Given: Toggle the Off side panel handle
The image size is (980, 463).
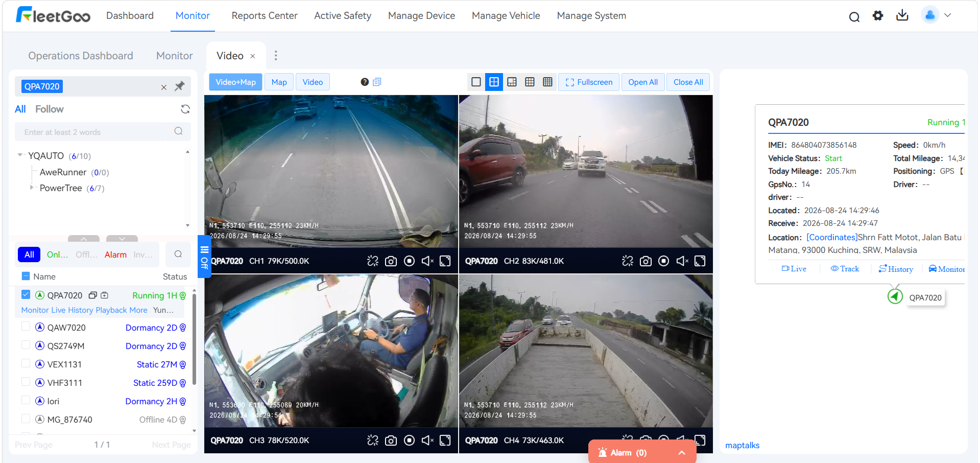Looking at the screenshot, I should 204,257.
